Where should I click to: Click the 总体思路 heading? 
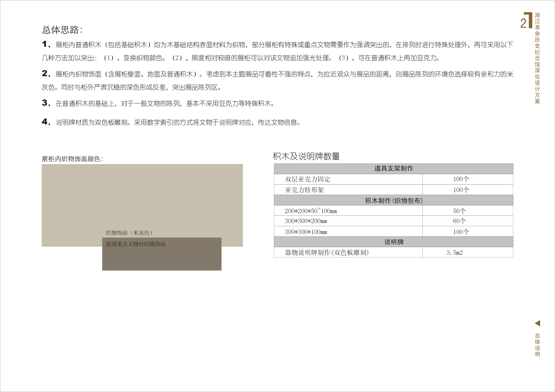point(62,30)
